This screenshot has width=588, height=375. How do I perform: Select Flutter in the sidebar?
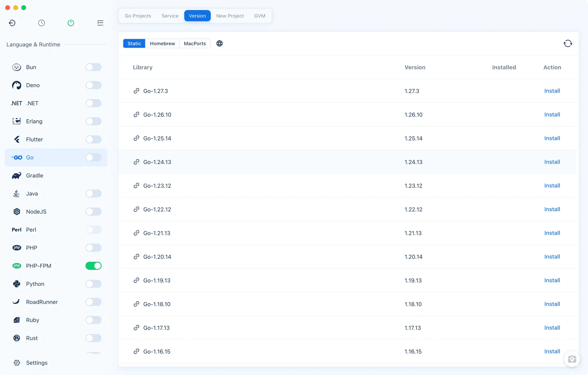pos(56,139)
